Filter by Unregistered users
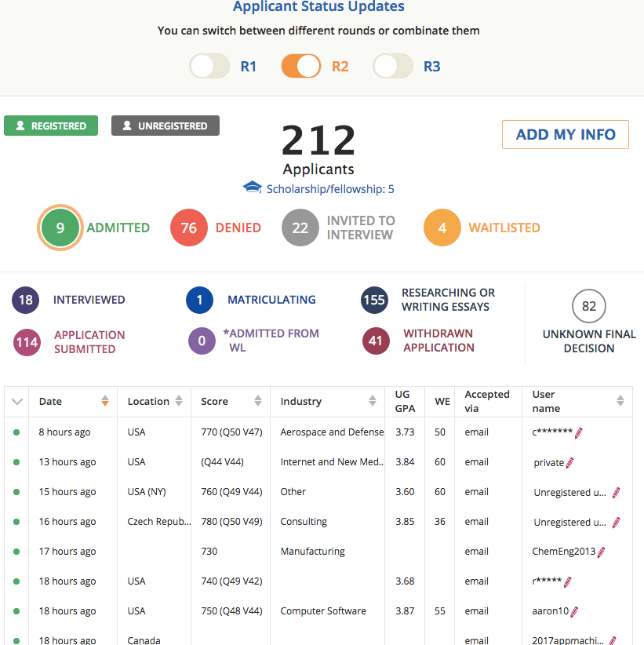 pyautogui.click(x=166, y=126)
